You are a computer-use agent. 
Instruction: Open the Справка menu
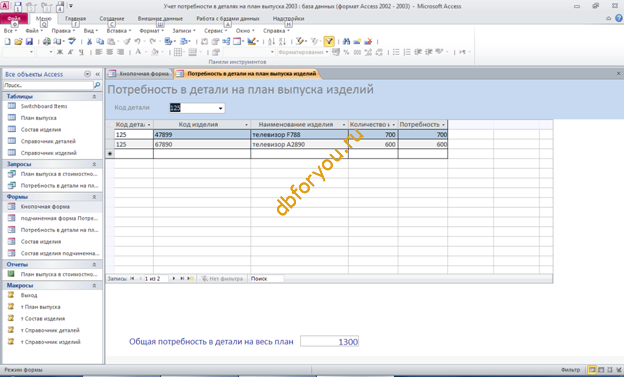276,31
